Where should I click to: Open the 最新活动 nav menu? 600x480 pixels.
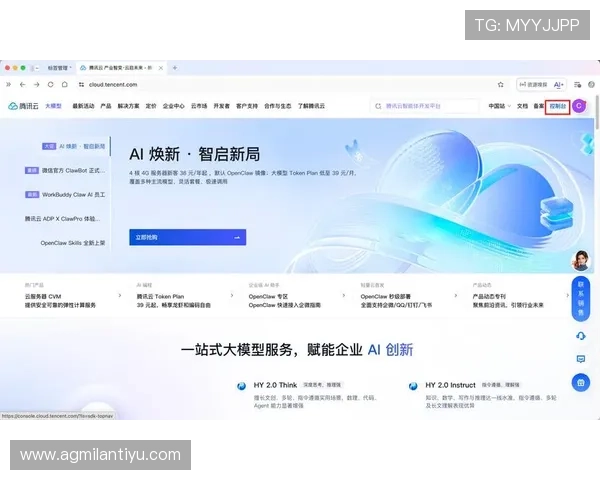tap(83, 106)
